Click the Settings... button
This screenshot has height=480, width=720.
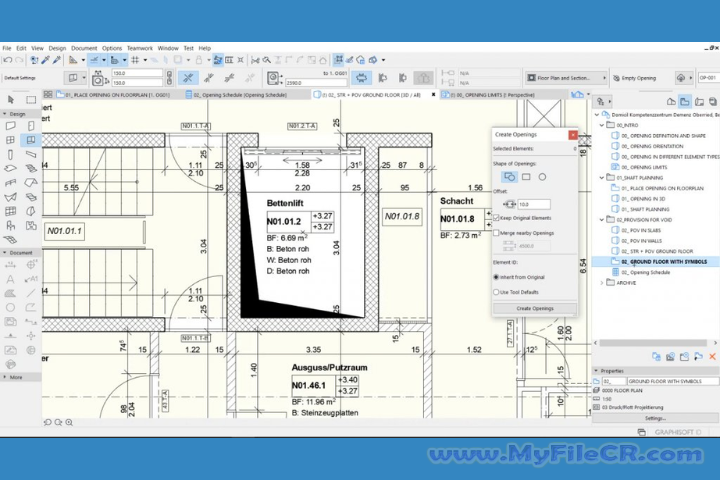(x=655, y=418)
